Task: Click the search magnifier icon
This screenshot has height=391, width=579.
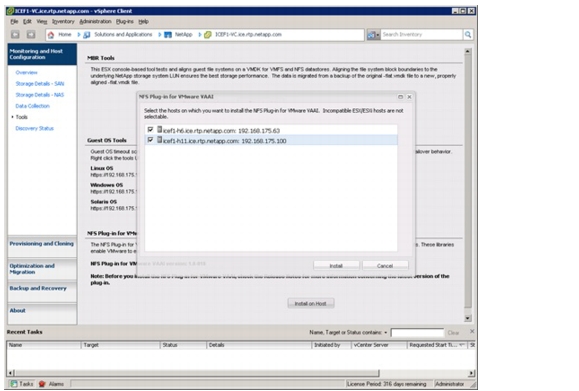Action: click(x=468, y=34)
